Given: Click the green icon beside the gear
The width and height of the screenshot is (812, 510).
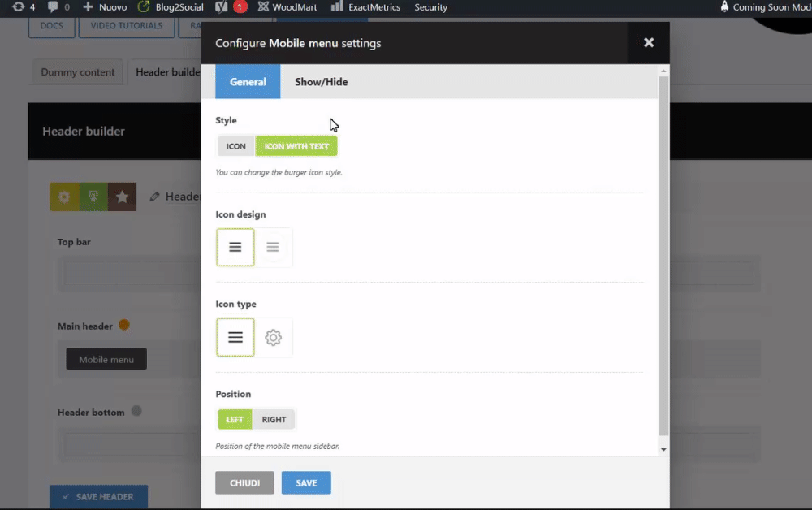Looking at the screenshot, I should pos(93,197).
